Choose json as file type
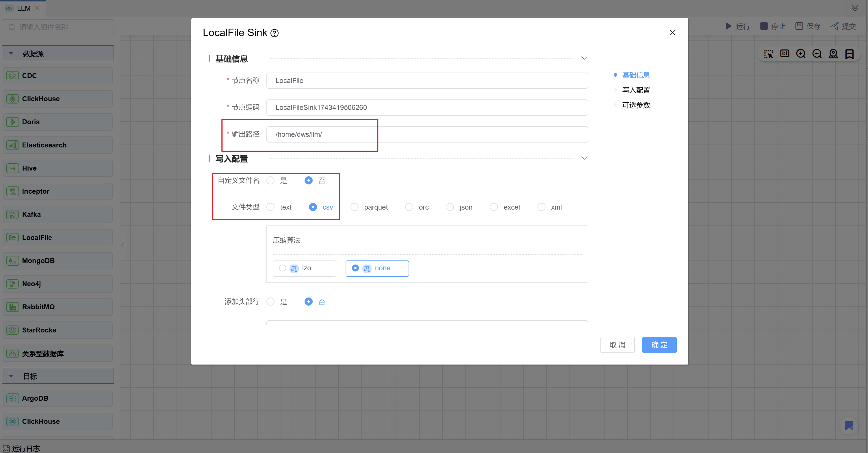The width and height of the screenshot is (868, 453). [x=450, y=207]
